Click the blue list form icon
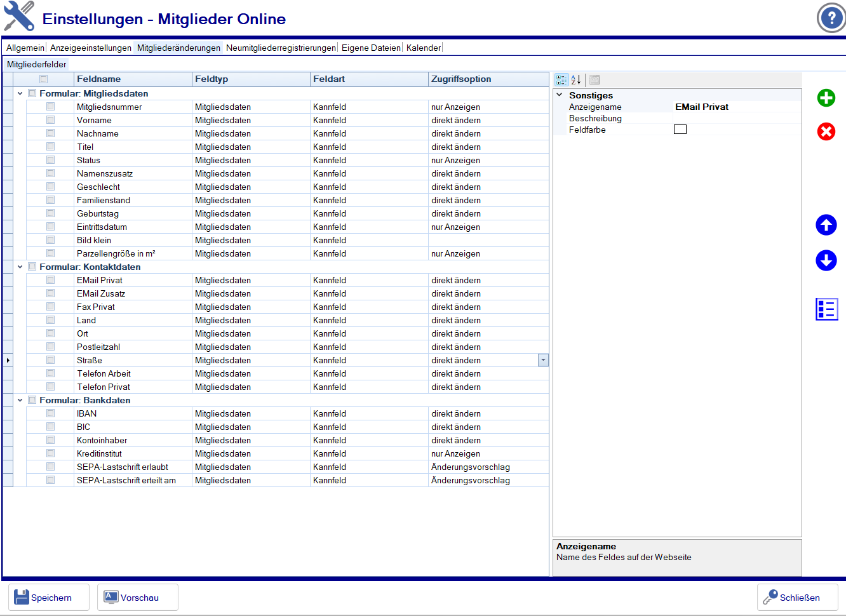Screen dimensions: 846x616 (x=826, y=309)
